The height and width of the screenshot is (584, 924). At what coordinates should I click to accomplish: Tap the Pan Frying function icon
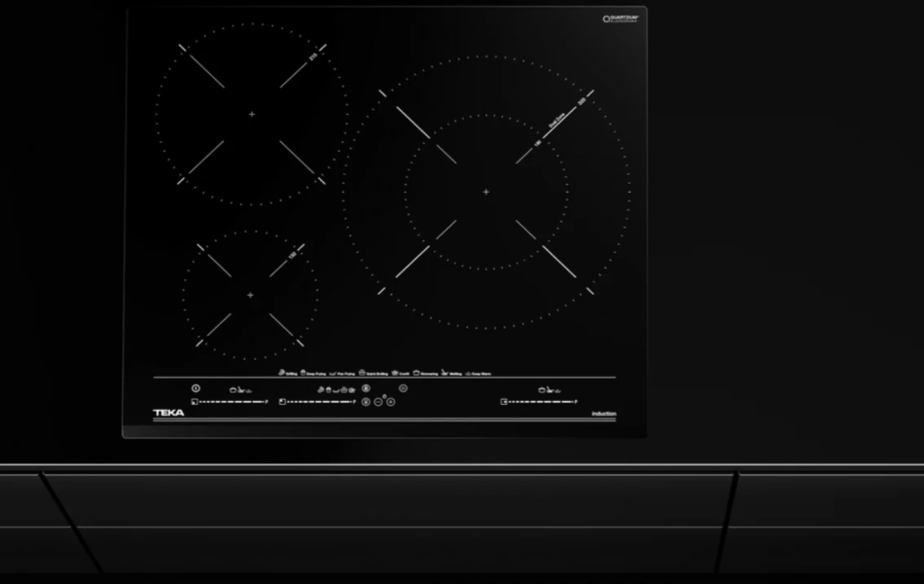(333, 373)
